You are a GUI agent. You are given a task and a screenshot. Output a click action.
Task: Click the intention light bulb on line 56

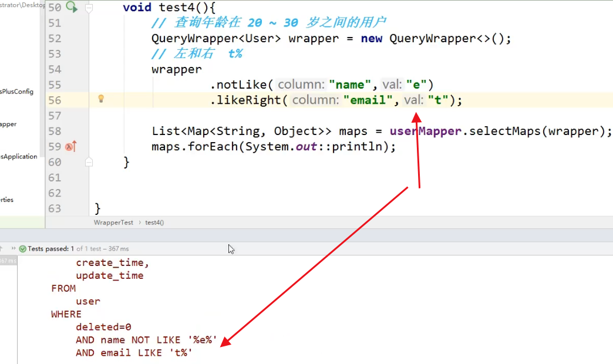[x=101, y=99]
